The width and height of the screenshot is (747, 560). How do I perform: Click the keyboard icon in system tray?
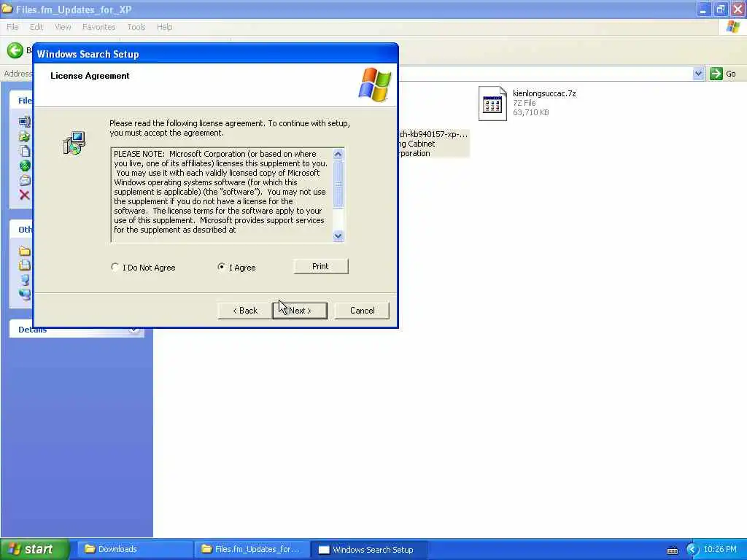coord(673,551)
